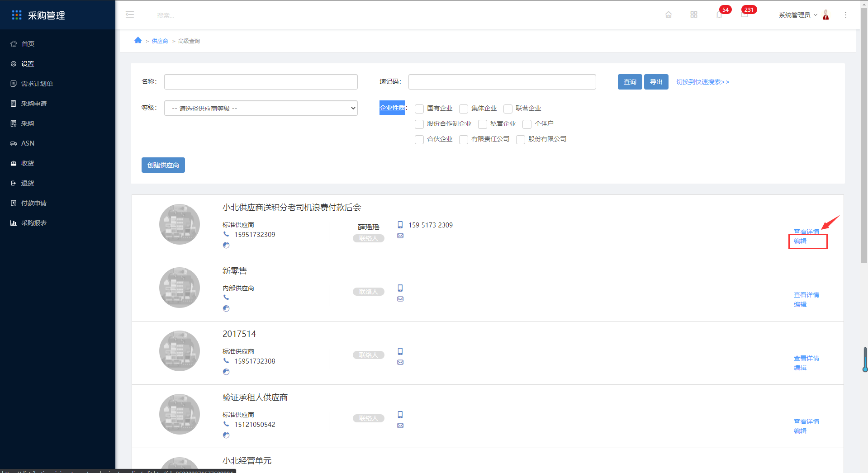Check the 联营企业 checkbox
Image resolution: width=868 pixels, height=473 pixels.
[x=508, y=109]
